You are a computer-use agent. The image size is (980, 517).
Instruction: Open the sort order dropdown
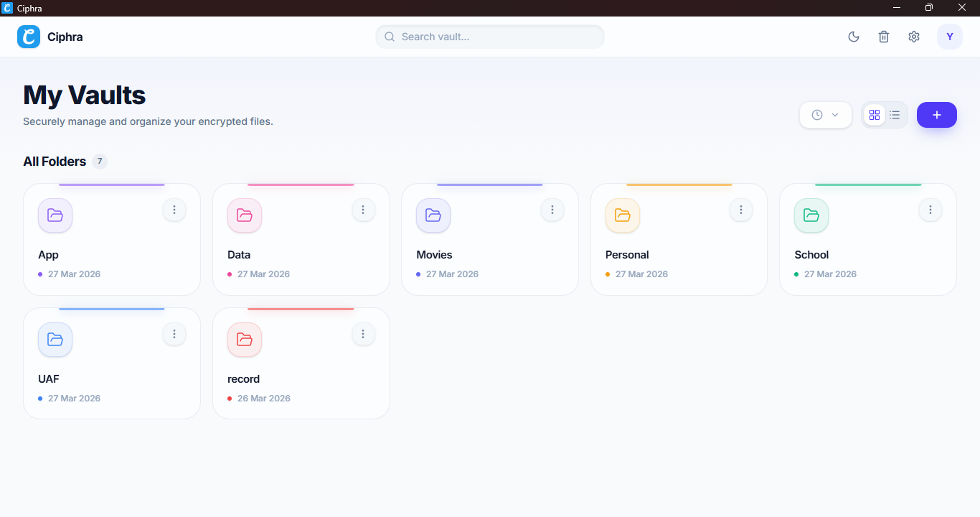(825, 114)
